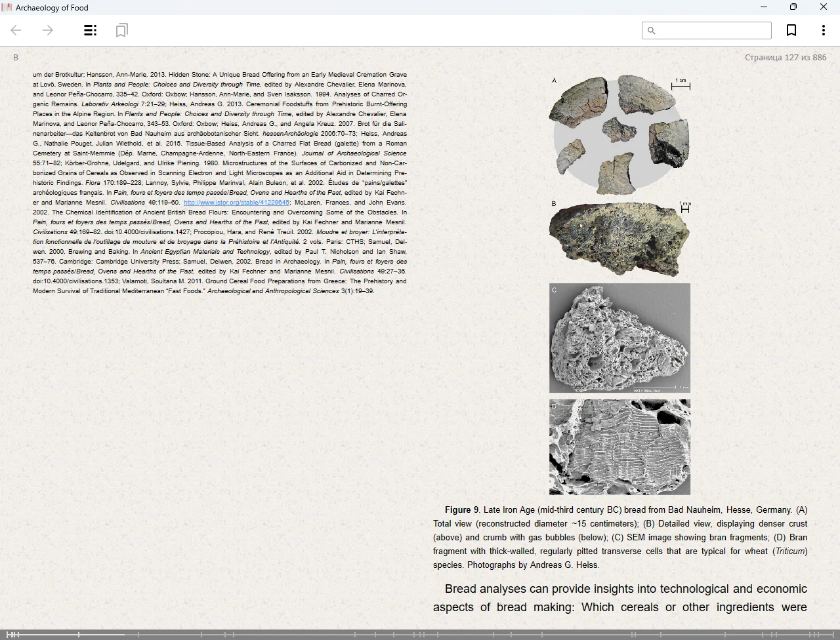This screenshot has width=840, height=640.
Task: Focus the book search field
Action: 712,30
